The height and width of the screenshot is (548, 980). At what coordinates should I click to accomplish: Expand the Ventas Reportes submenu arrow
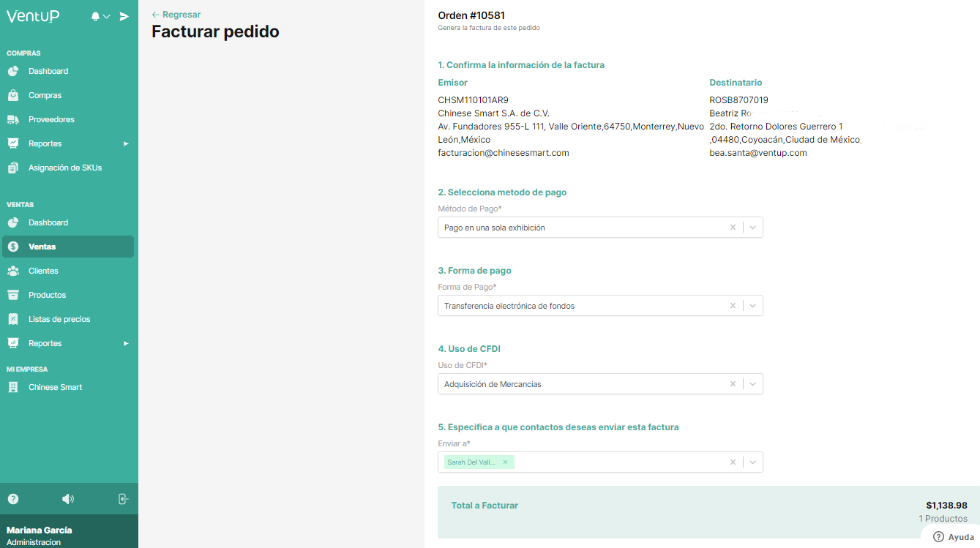click(126, 343)
